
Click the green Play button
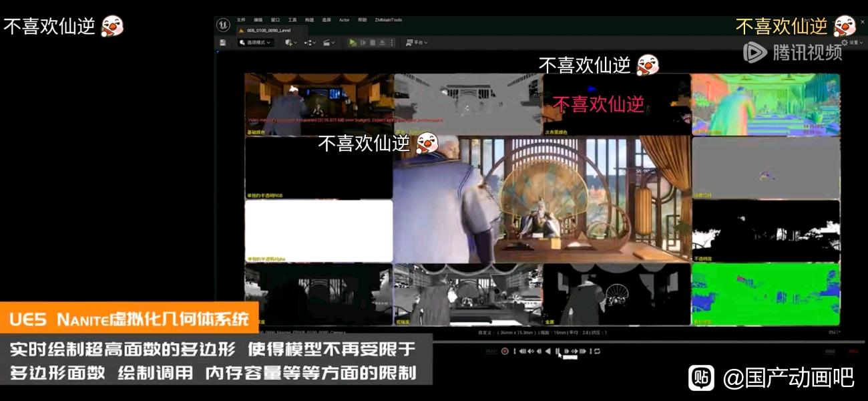[353, 42]
